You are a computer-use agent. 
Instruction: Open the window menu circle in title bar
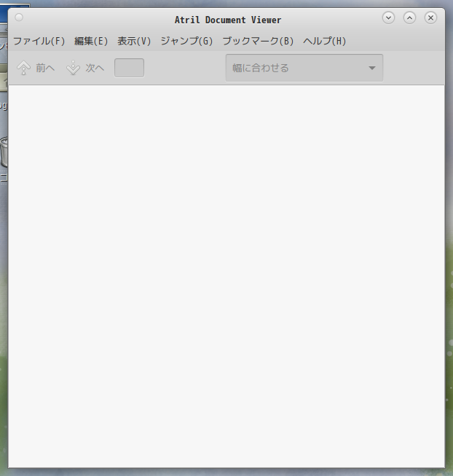point(19,17)
